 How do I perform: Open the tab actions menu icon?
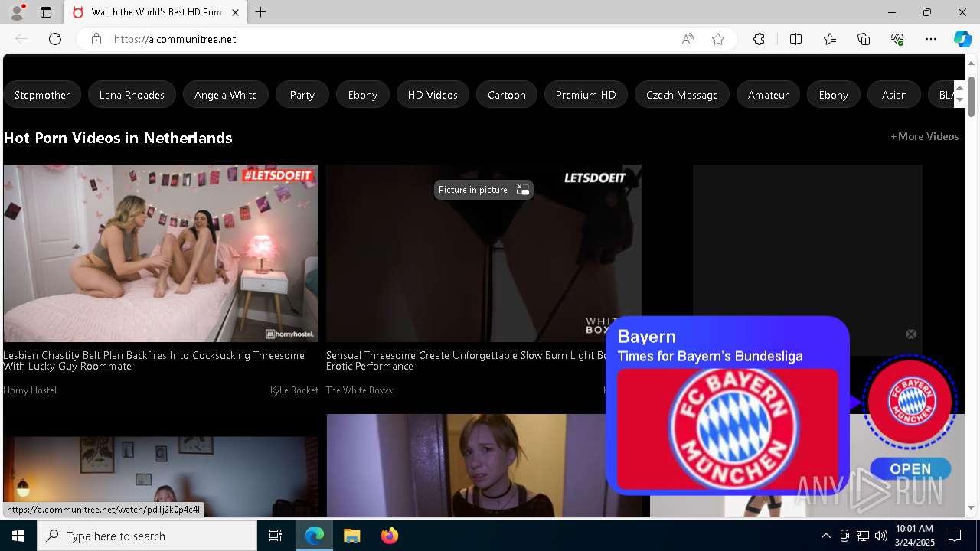pyautogui.click(x=46, y=12)
